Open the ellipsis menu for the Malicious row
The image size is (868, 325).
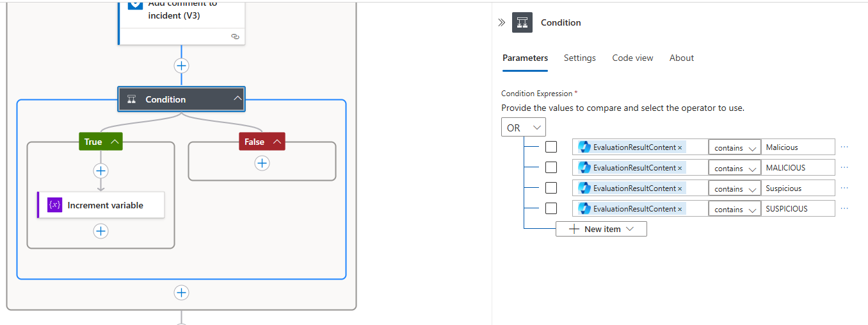point(844,147)
